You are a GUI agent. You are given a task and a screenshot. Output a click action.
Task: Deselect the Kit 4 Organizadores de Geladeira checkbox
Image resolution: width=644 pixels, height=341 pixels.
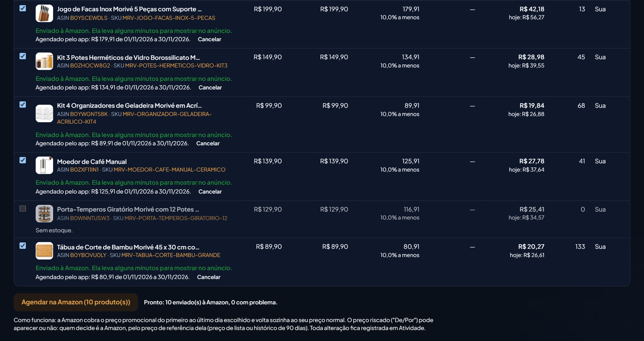[23, 104]
